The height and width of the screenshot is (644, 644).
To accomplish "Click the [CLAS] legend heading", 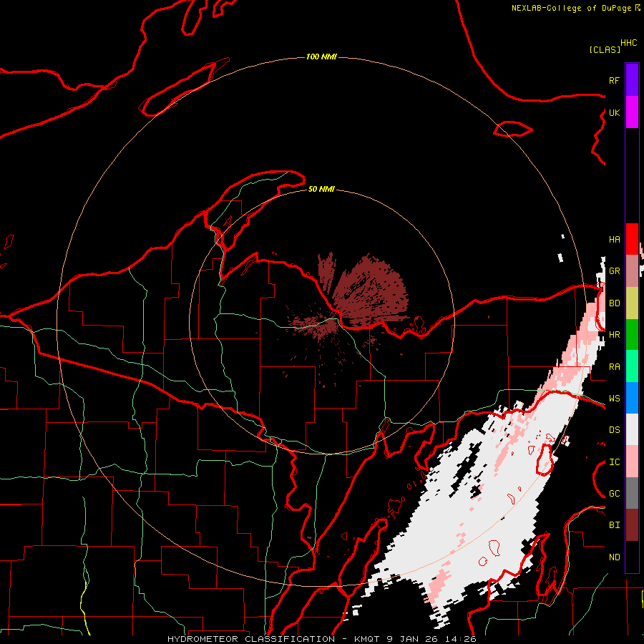I will 605,49.
